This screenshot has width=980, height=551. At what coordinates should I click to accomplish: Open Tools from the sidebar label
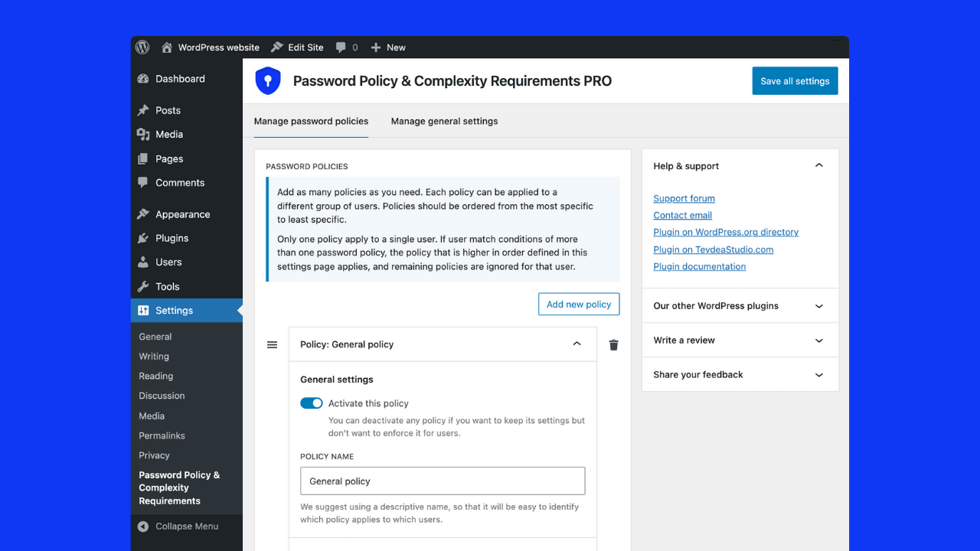click(x=167, y=286)
